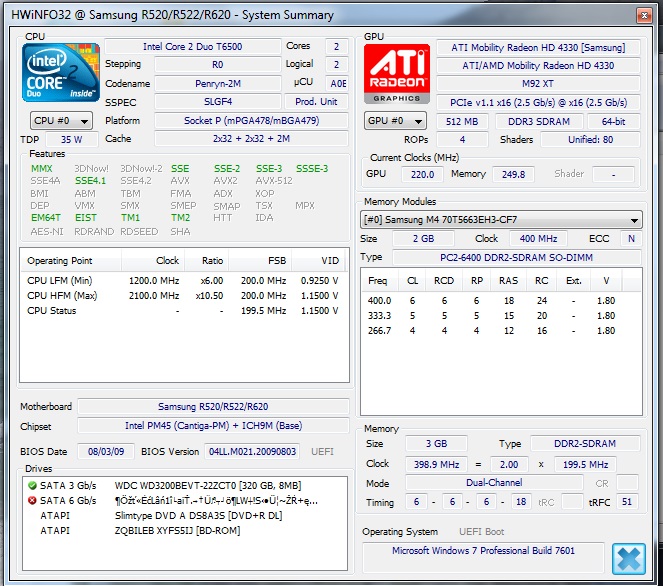Click the tRFC value 51
The height and width of the screenshot is (586, 663).
tap(627, 502)
